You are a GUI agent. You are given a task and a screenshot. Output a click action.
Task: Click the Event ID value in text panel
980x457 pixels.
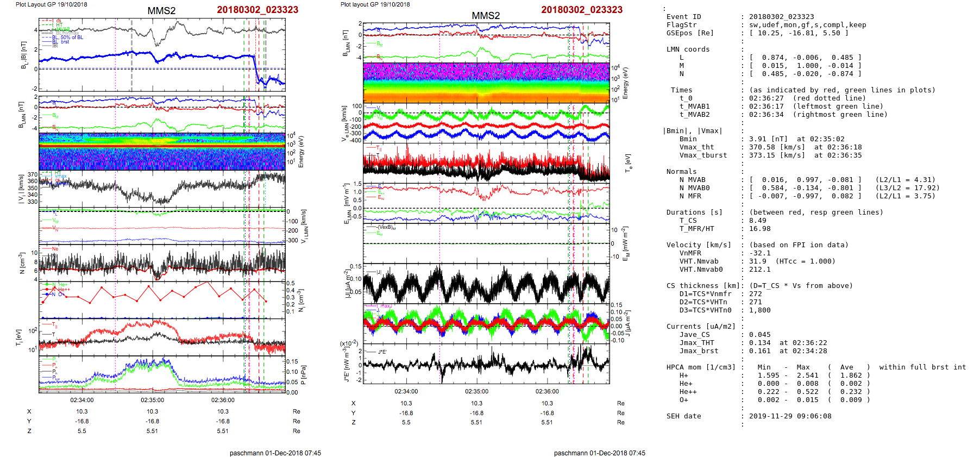point(781,17)
